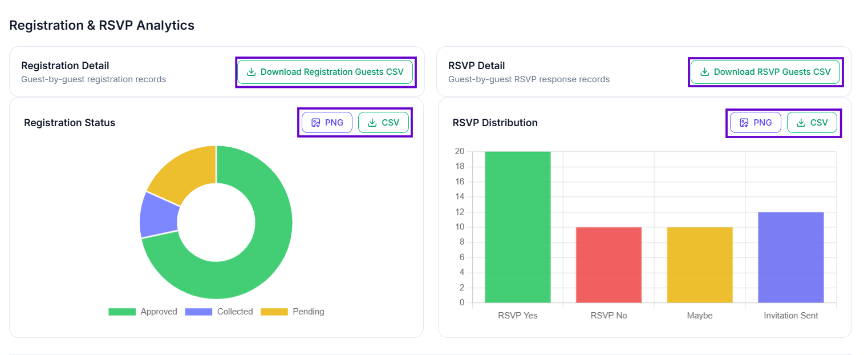Image resolution: width=868 pixels, height=355 pixels.
Task: Click the Registration Detail heading
Action: pyautogui.click(x=65, y=66)
